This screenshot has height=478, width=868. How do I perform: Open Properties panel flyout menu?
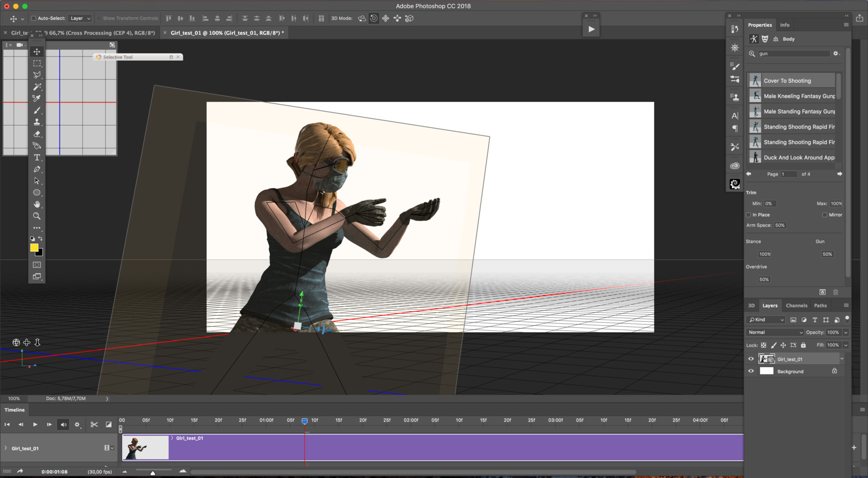tap(846, 25)
